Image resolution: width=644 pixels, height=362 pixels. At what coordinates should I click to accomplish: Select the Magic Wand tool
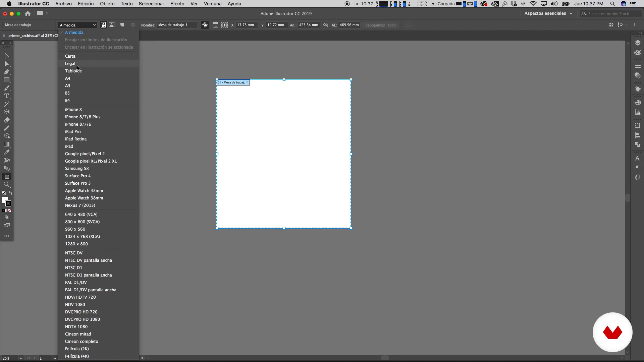[6, 104]
